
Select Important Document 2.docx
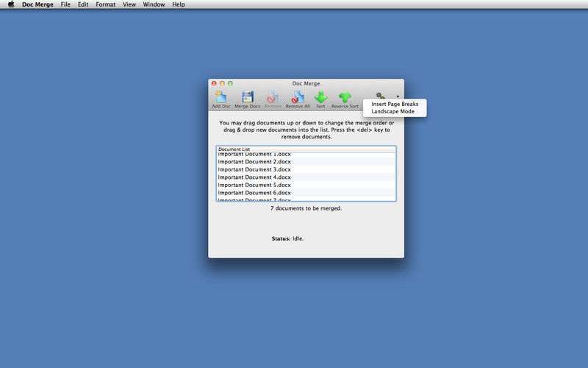click(306, 161)
